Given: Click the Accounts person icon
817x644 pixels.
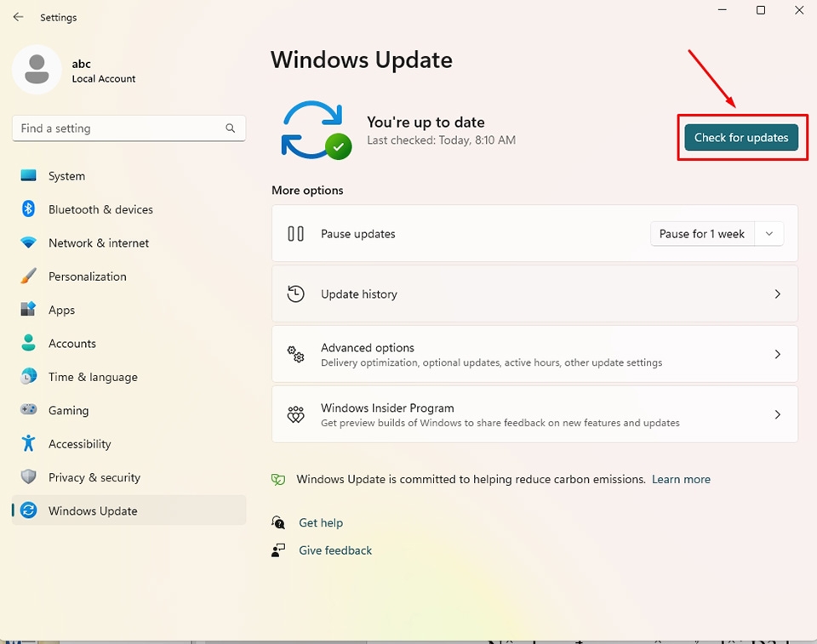Looking at the screenshot, I should pyautogui.click(x=28, y=343).
